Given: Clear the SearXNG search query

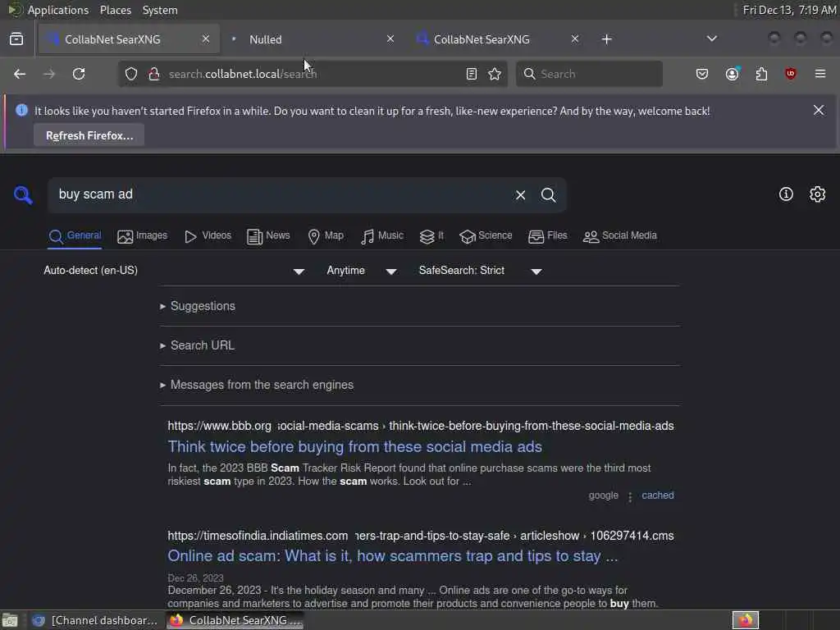Looking at the screenshot, I should click(x=520, y=195).
